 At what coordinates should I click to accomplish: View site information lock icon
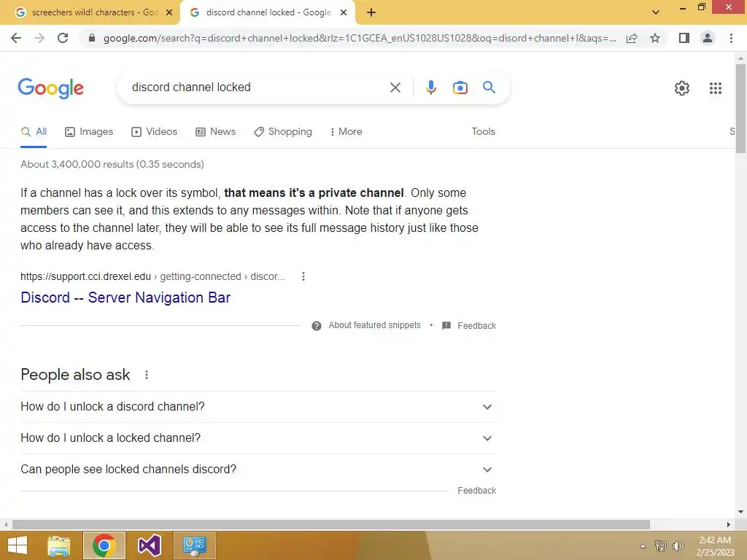[x=92, y=38]
